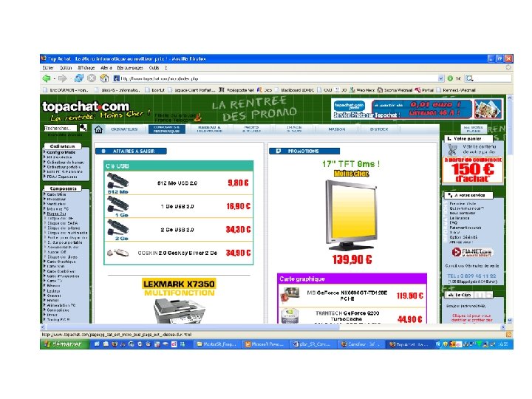Image resolution: width=532 pixels, height=399 pixels.
Task: Click the FIA-NET logo
Action: pyautogui.click(x=471, y=252)
